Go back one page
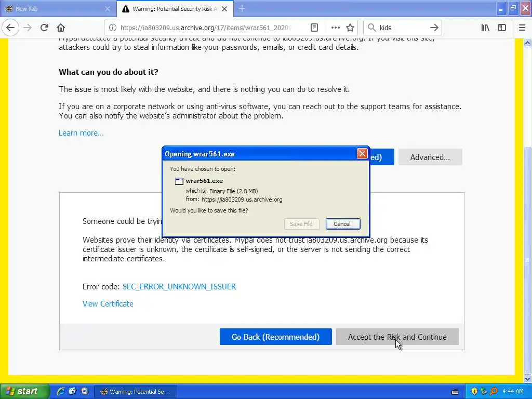 [x=10, y=28]
